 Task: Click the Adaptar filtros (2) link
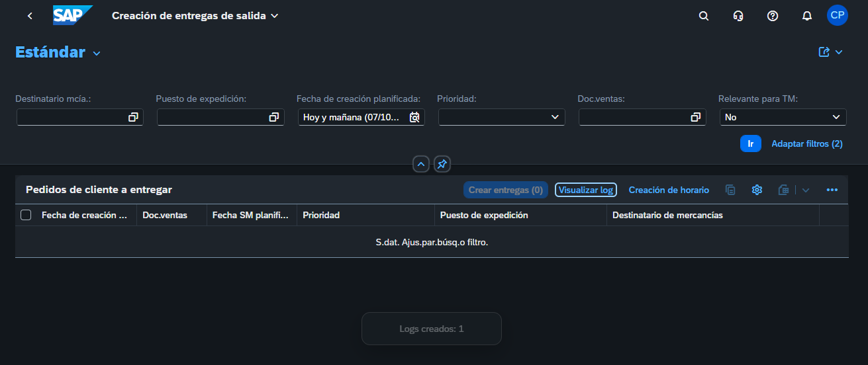point(806,143)
